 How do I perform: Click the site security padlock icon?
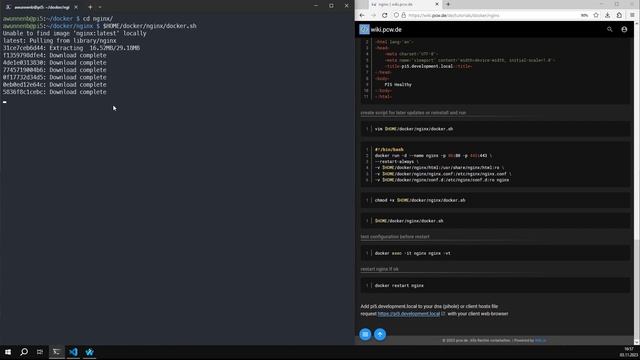[403, 15]
